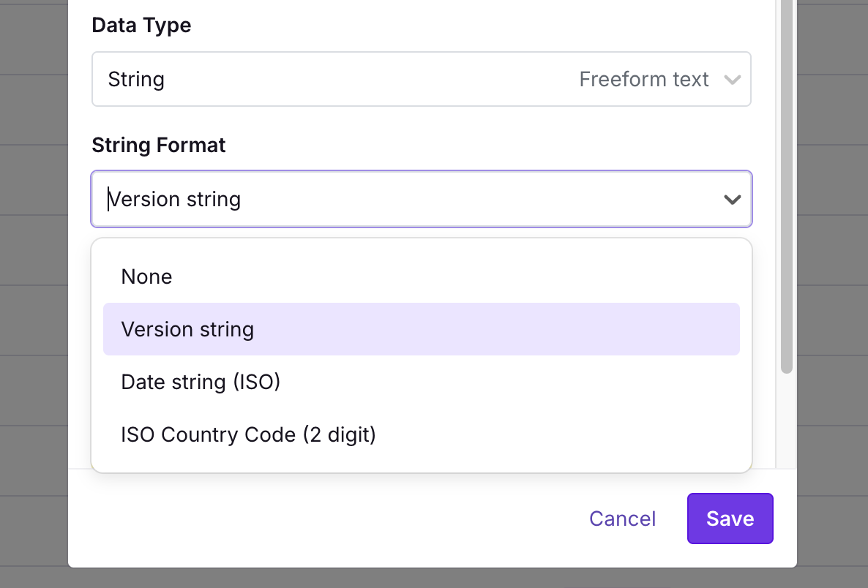
Task: Click the purple Save button
Action: click(730, 518)
